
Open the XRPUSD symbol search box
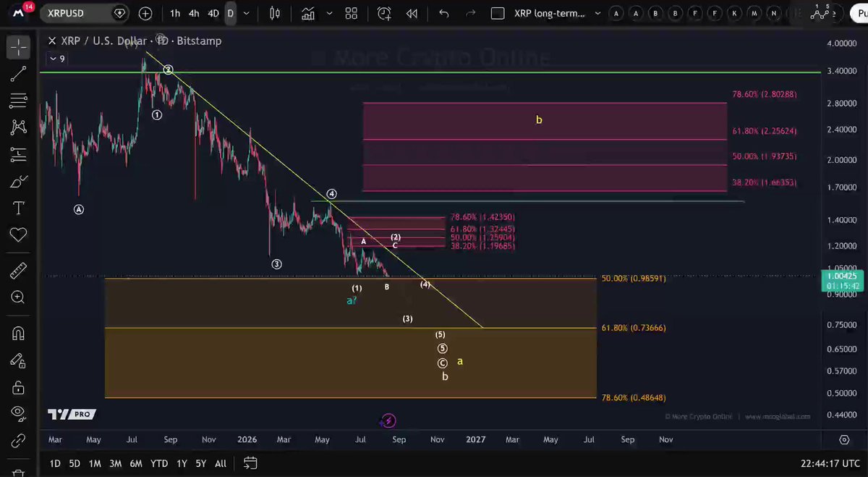click(84, 13)
